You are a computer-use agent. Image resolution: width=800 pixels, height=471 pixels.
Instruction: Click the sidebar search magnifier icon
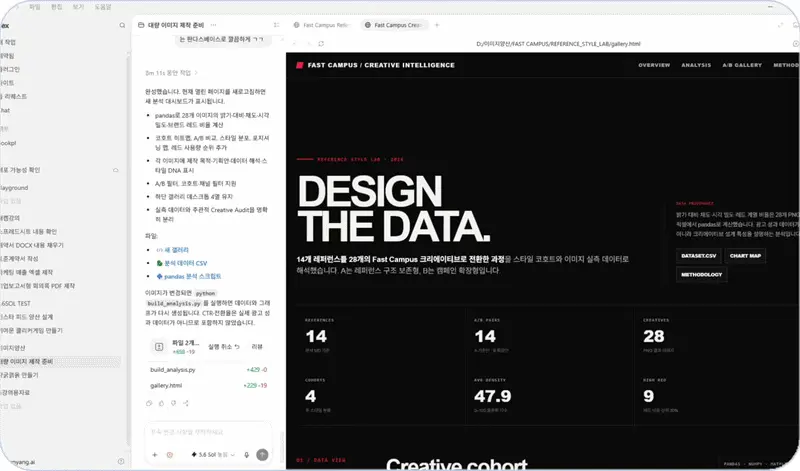(122, 25)
